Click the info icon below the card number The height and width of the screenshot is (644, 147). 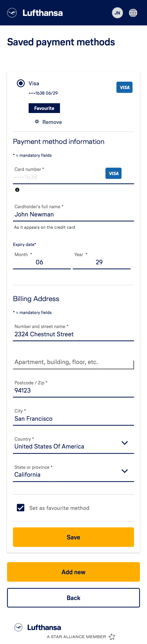(x=17, y=190)
